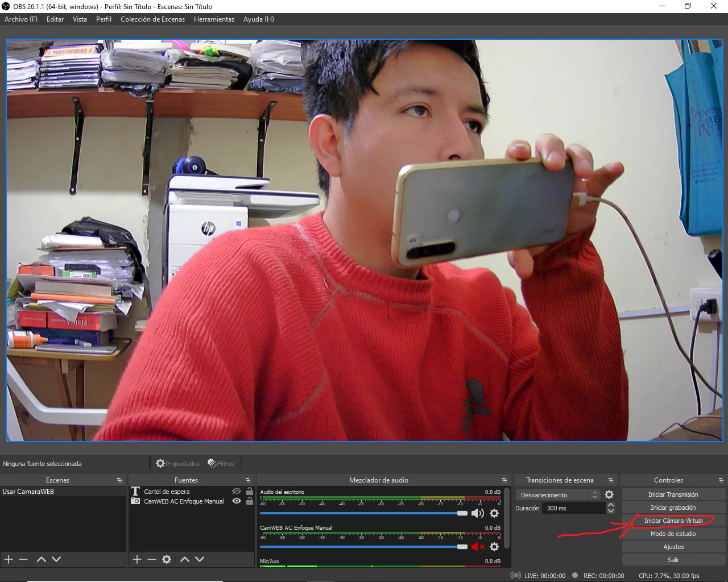728x582 pixels.
Task: Click Iniciar Cámara Virtual button
Action: click(673, 521)
